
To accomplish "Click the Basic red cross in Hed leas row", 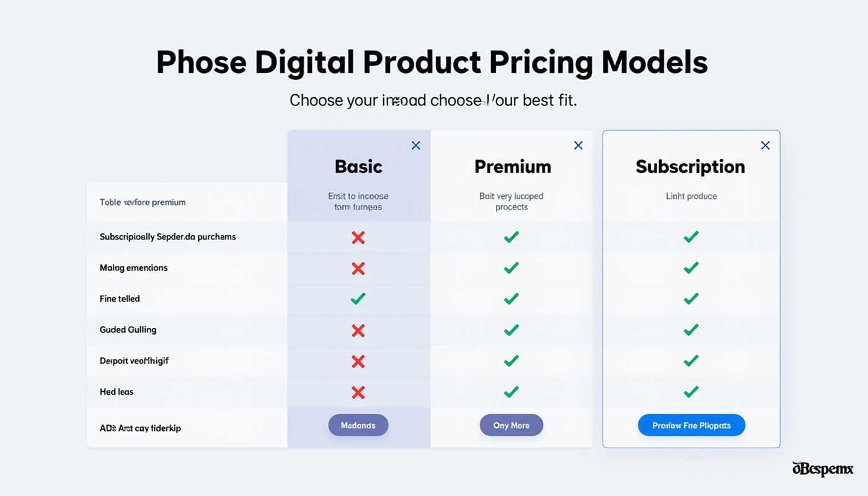I will point(358,392).
